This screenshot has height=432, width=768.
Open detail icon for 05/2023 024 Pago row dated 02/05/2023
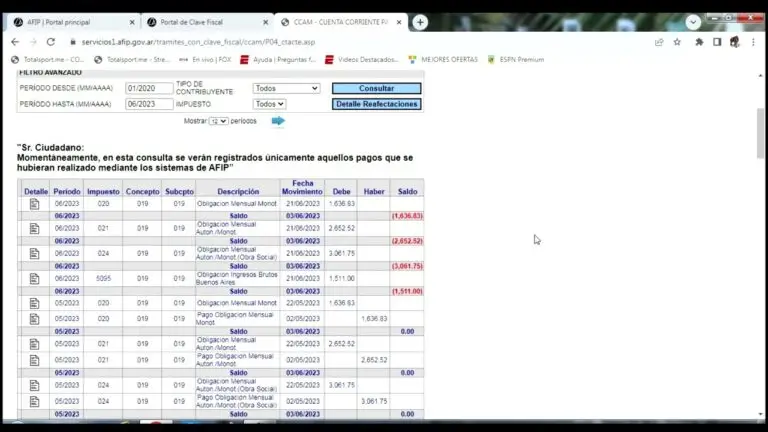point(34,401)
